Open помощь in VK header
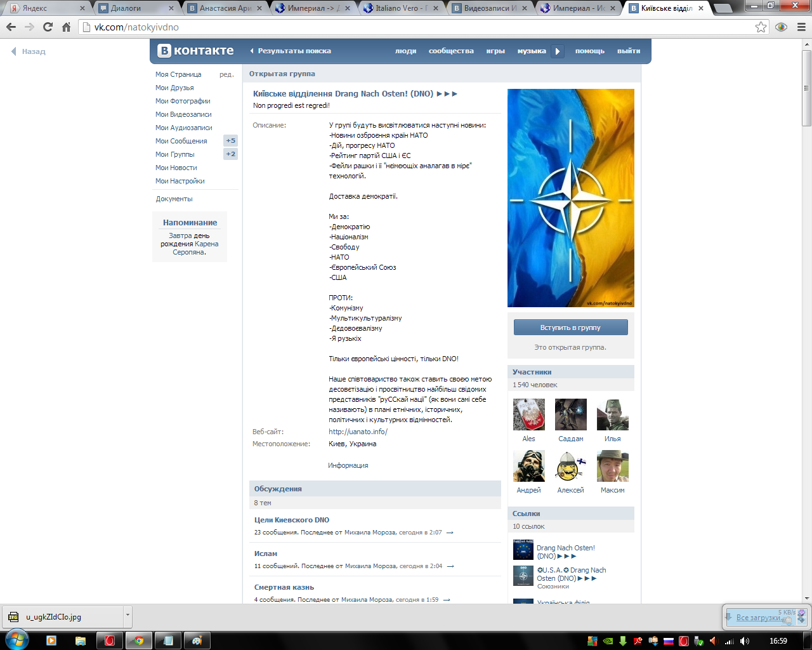This screenshot has height=650, width=812. pyautogui.click(x=590, y=51)
